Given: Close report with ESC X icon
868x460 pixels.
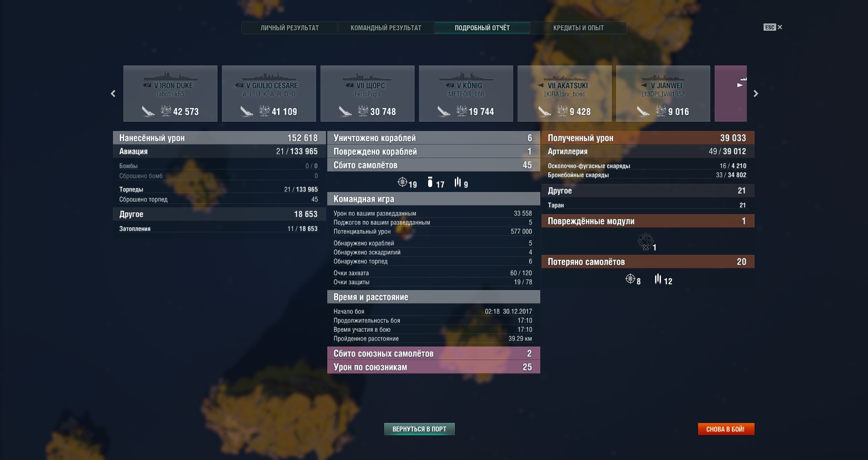Looking at the screenshot, I should tap(779, 27).
